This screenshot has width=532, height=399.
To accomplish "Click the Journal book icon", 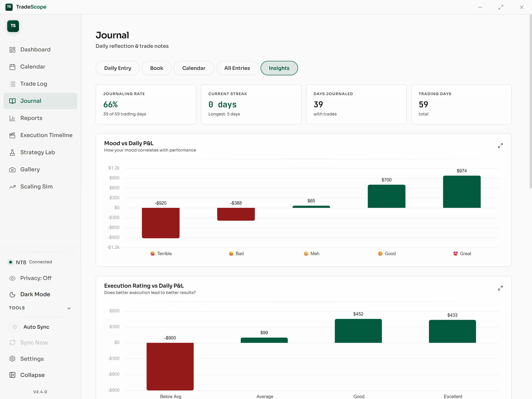I will 12,101.
